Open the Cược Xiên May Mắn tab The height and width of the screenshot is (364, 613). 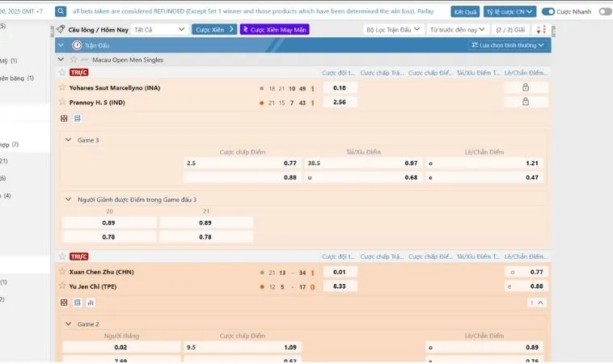pos(274,29)
